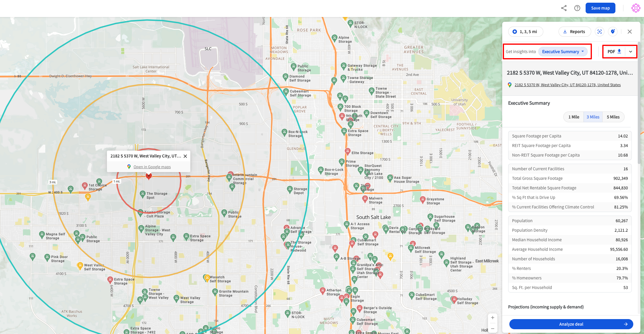Close the side insights panel

click(629, 32)
